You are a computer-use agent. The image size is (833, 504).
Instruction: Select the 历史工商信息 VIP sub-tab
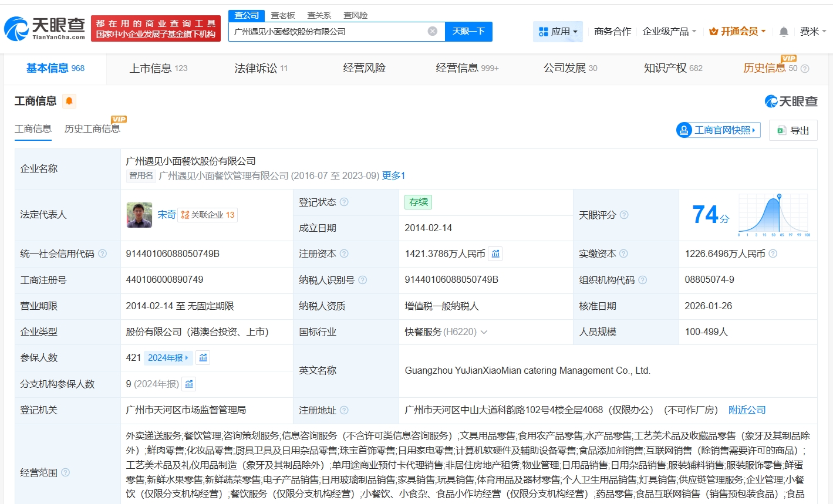click(92, 129)
